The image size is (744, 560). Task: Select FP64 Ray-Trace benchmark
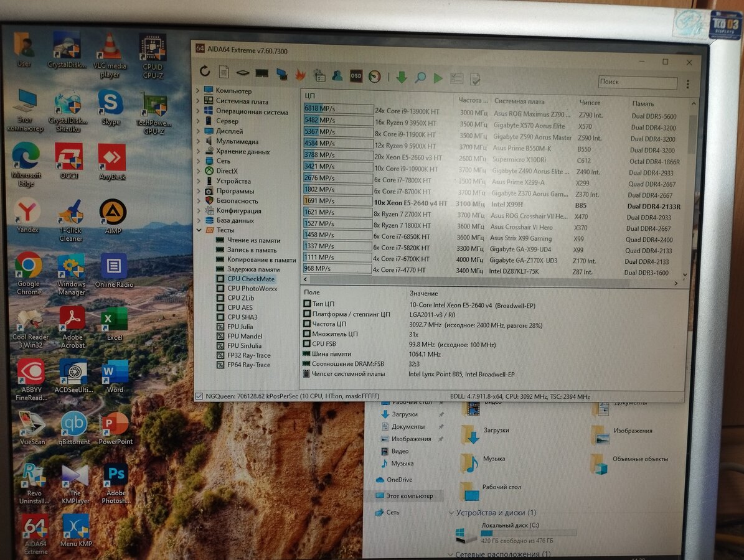[248, 365]
